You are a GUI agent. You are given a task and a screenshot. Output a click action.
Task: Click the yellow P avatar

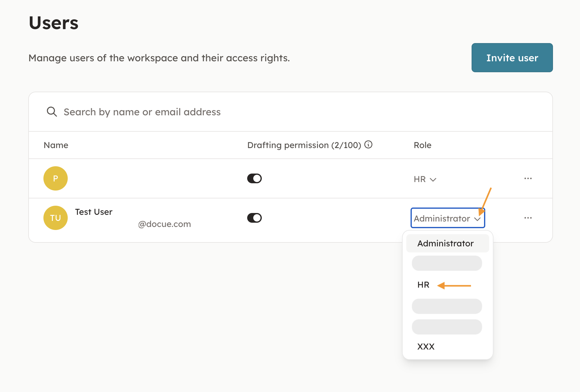tap(56, 178)
